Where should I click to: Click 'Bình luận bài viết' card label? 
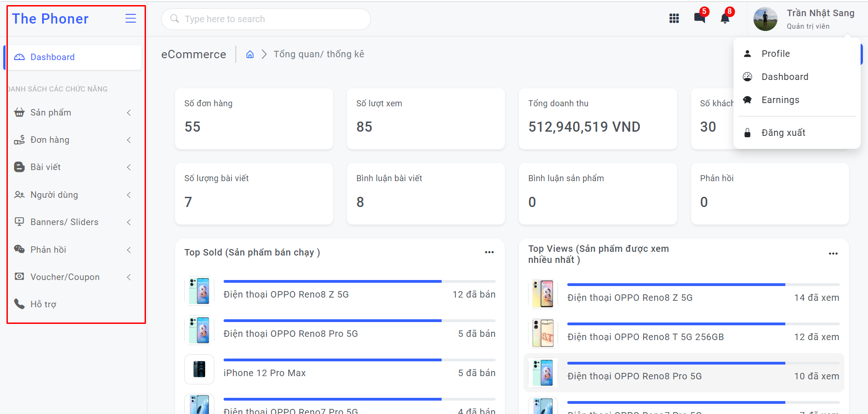[389, 178]
